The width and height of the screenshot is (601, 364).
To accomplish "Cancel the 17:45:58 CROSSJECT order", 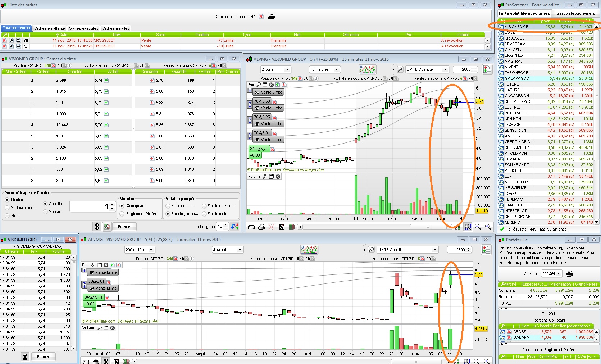I will click(4, 41).
